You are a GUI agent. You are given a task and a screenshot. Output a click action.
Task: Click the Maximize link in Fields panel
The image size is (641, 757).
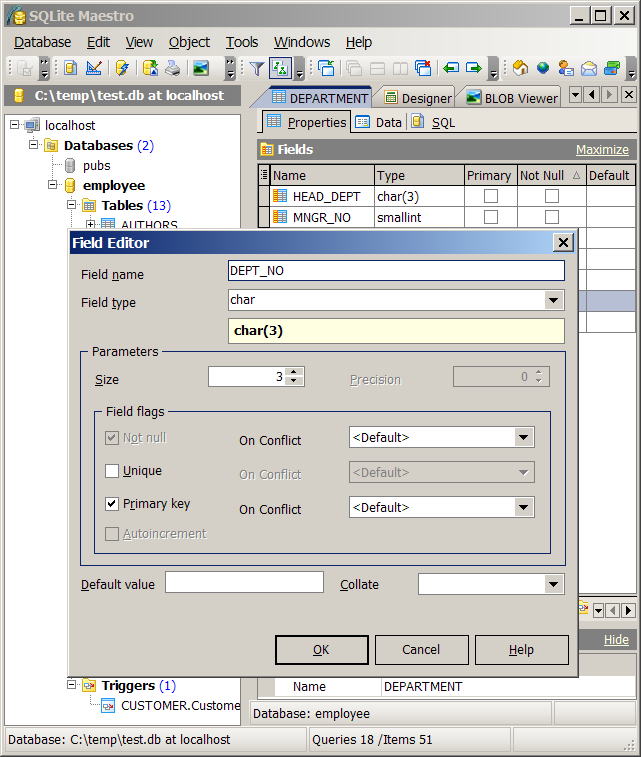tap(602, 150)
